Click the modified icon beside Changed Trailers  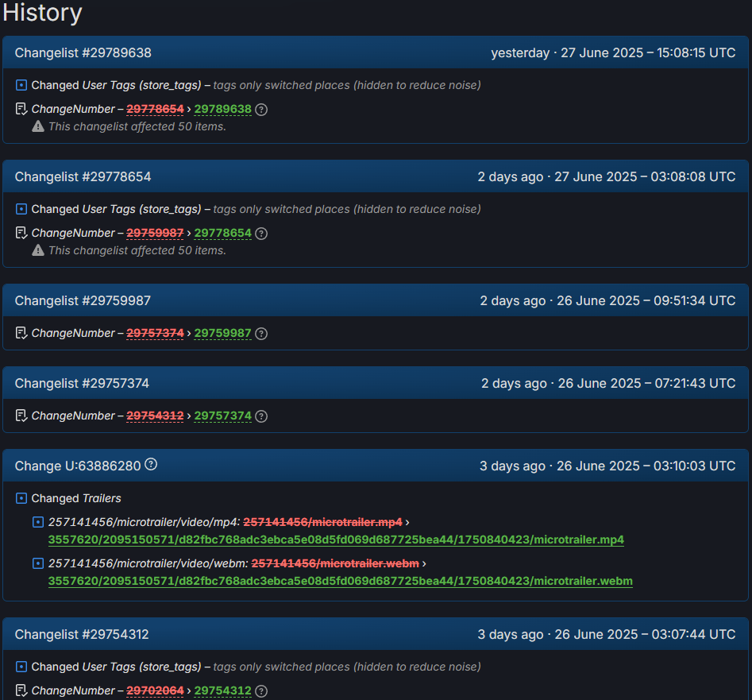pyautogui.click(x=21, y=498)
